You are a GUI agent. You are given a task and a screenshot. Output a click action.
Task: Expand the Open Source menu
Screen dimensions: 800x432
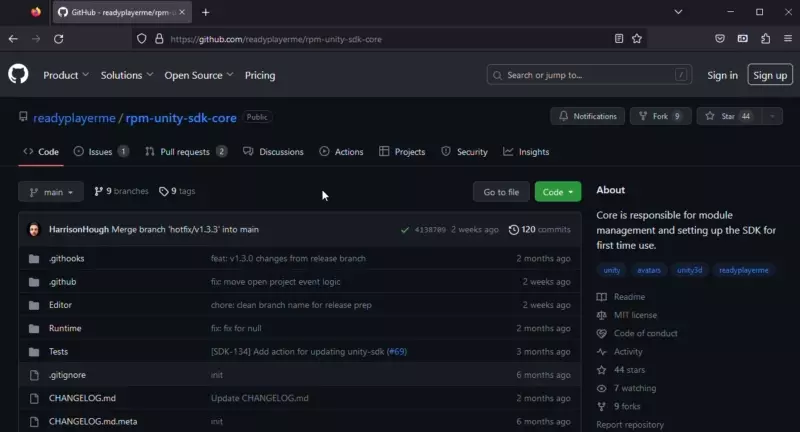198,75
